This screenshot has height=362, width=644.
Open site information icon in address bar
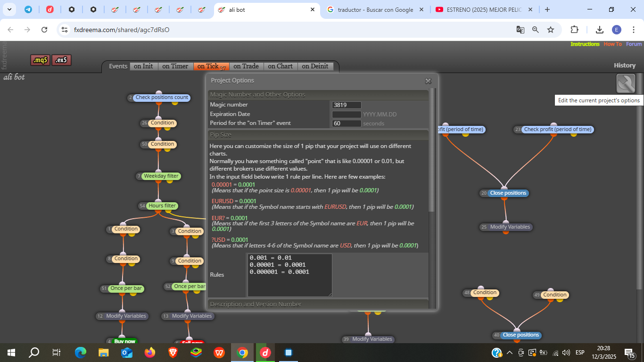click(65, 30)
